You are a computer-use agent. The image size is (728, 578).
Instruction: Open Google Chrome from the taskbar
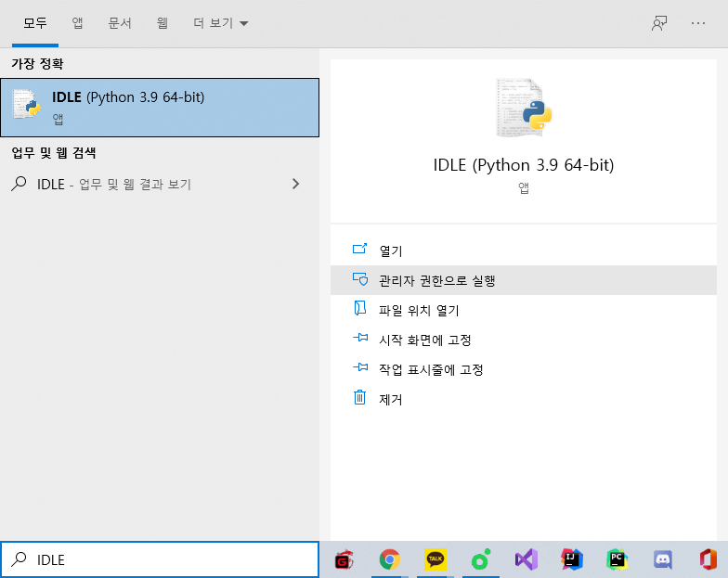[390, 559]
